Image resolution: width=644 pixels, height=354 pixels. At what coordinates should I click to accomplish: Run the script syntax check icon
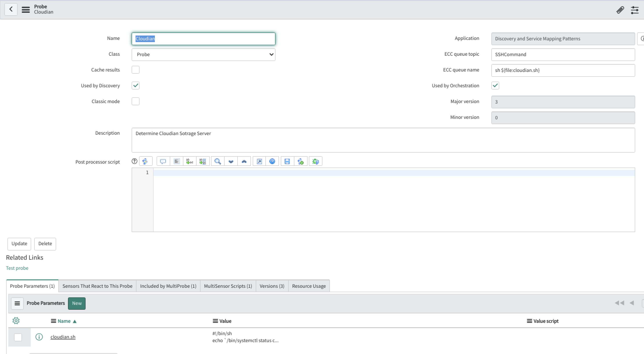coord(301,161)
